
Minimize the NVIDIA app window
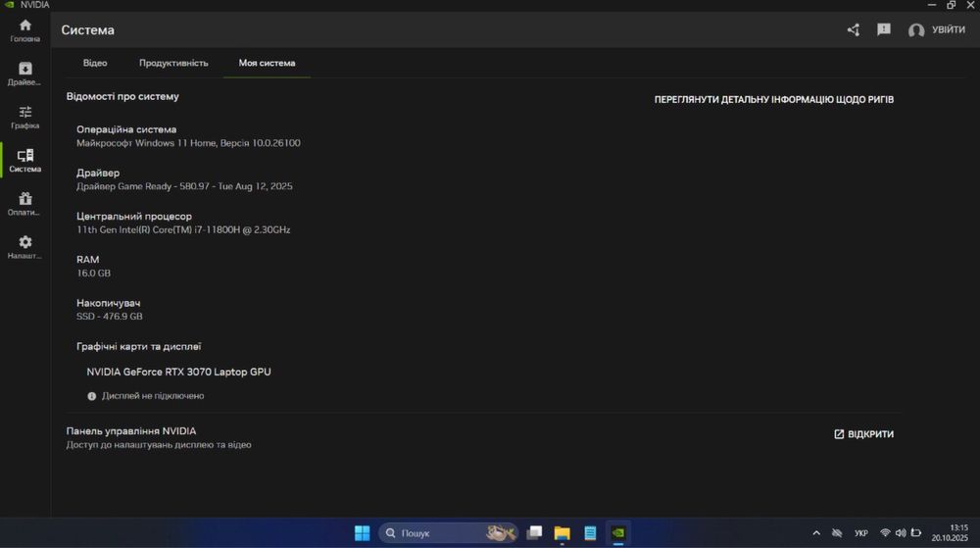[932, 5]
